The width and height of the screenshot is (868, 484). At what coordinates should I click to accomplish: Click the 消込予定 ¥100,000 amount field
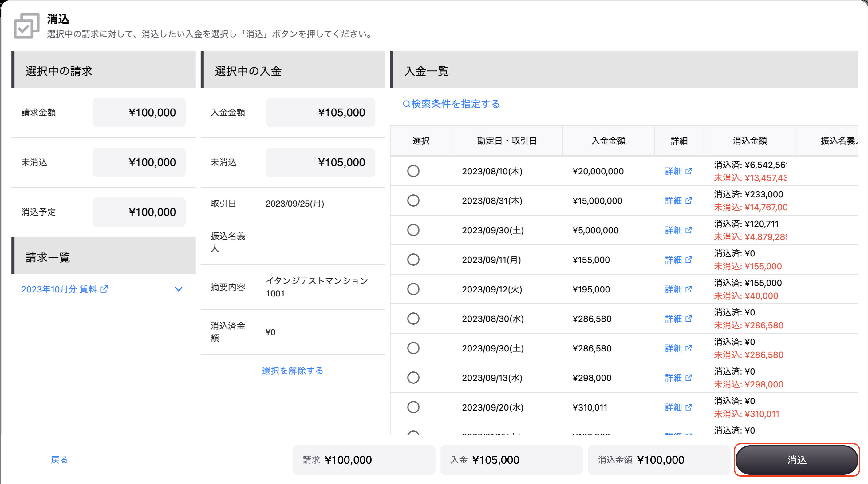point(139,212)
